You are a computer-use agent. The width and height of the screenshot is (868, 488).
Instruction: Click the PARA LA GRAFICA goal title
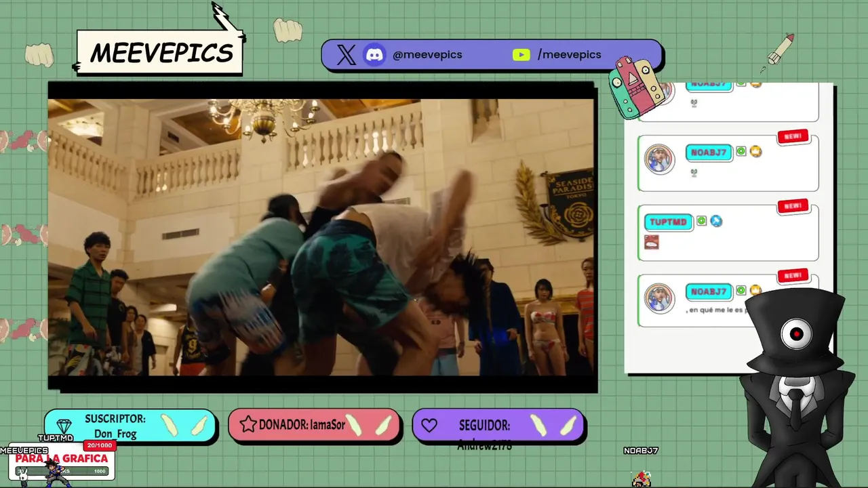coord(62,458)
